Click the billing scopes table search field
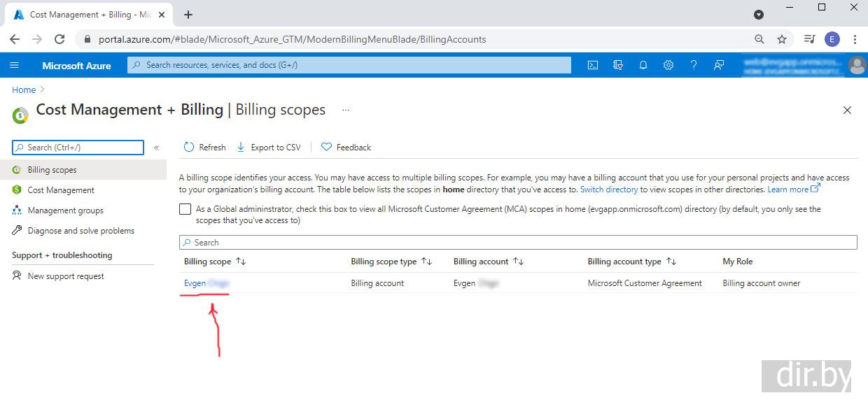 pos(518,243)
